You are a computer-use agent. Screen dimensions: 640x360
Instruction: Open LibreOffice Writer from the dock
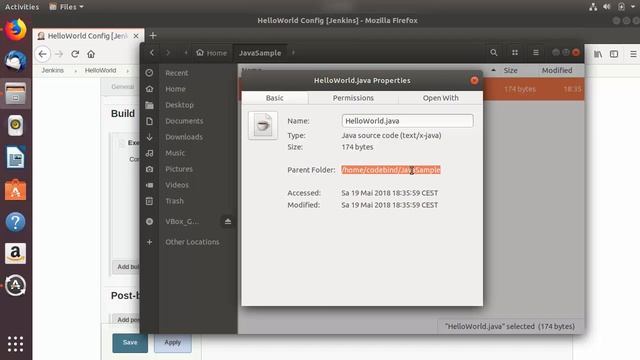[x=16, y=158]
